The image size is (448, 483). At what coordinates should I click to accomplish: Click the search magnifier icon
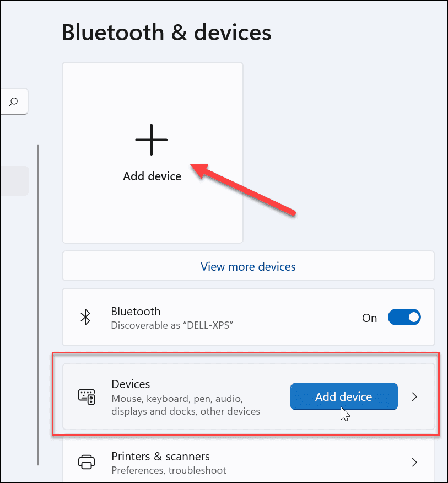coord(14,101)
